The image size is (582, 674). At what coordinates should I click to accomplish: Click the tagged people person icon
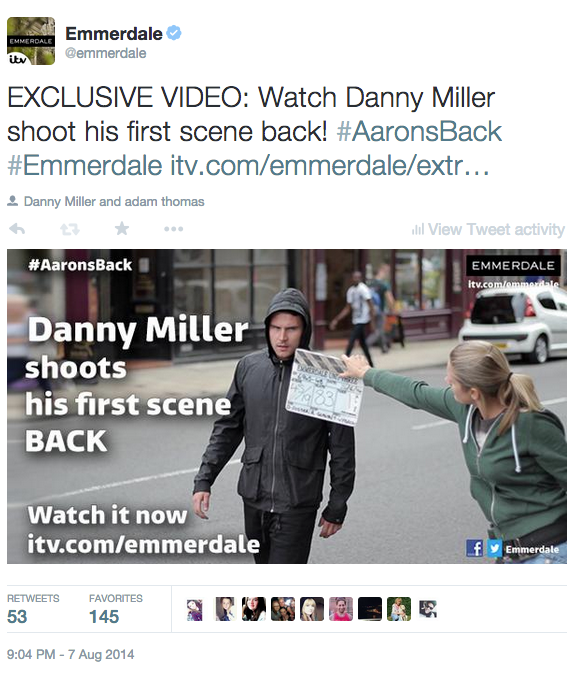click(x=12, y=201)
